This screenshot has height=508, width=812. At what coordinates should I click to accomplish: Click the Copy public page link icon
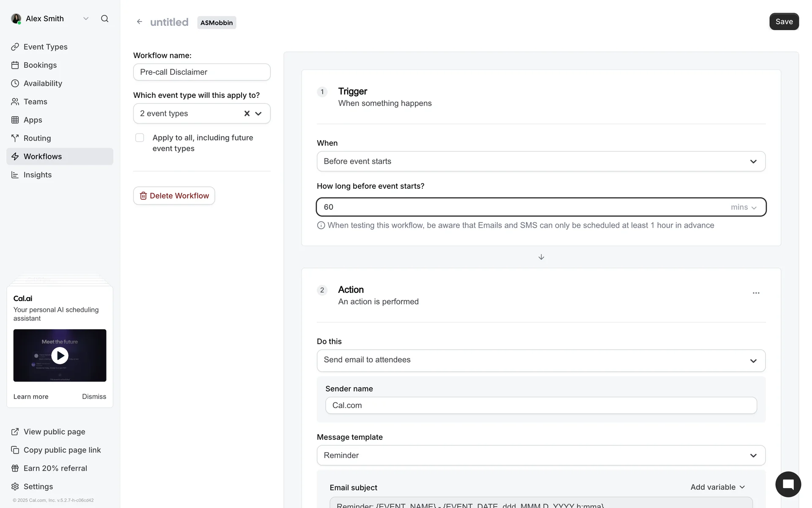[x=15, y=450]
